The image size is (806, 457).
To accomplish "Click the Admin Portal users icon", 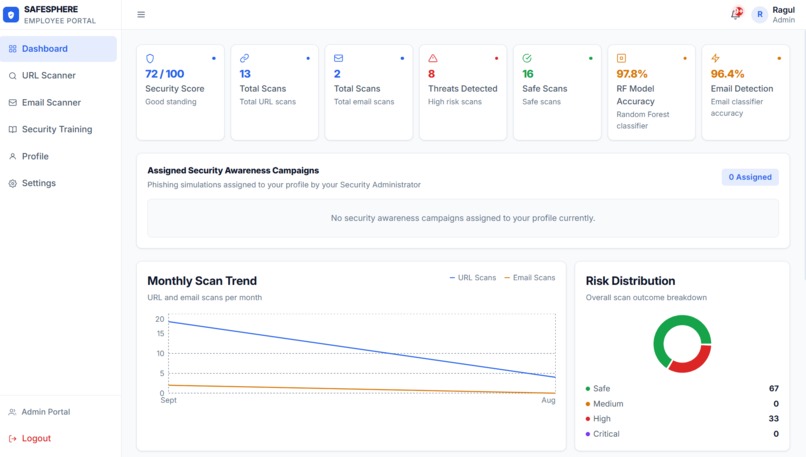I will [x=12, y=412].
